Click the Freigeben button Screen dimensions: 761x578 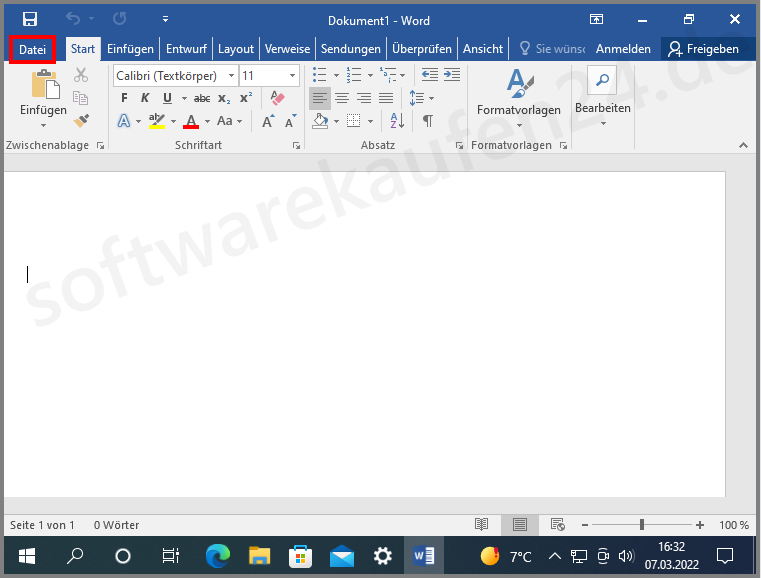point(703,49)
